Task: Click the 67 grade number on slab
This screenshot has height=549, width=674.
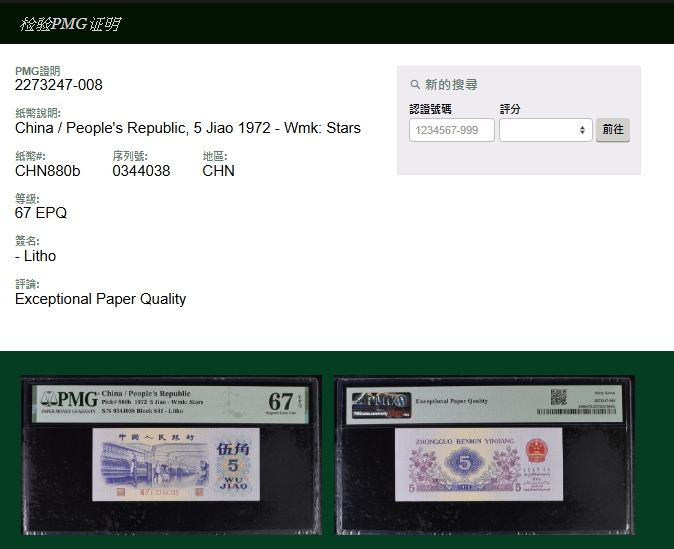Action: [281, 402]
